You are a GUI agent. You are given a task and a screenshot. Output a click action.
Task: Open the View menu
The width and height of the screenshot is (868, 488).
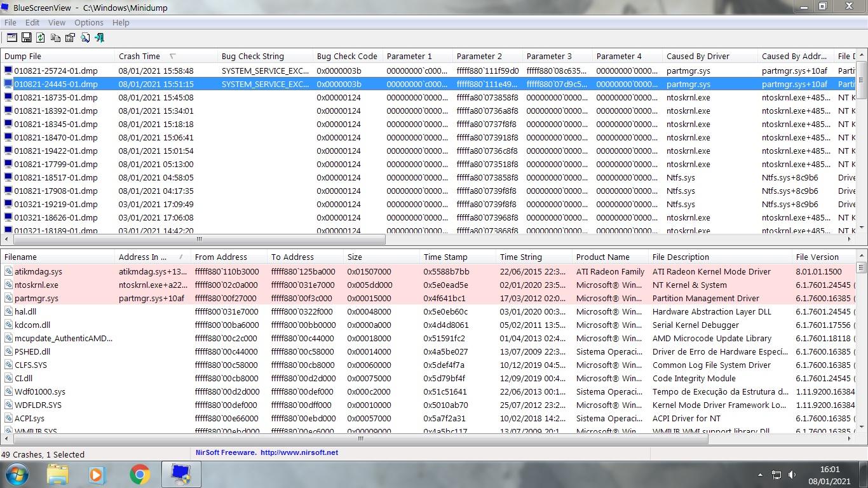(x=57, y=22)
